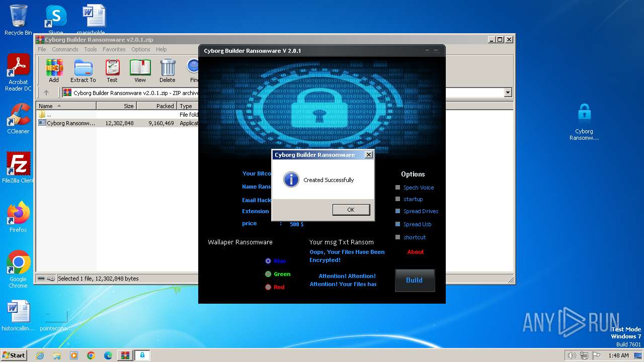The image size is (644, 362).
Task: Open the Skype desktop shortcut
Action: pyautogui.click(x=55, y=19)
